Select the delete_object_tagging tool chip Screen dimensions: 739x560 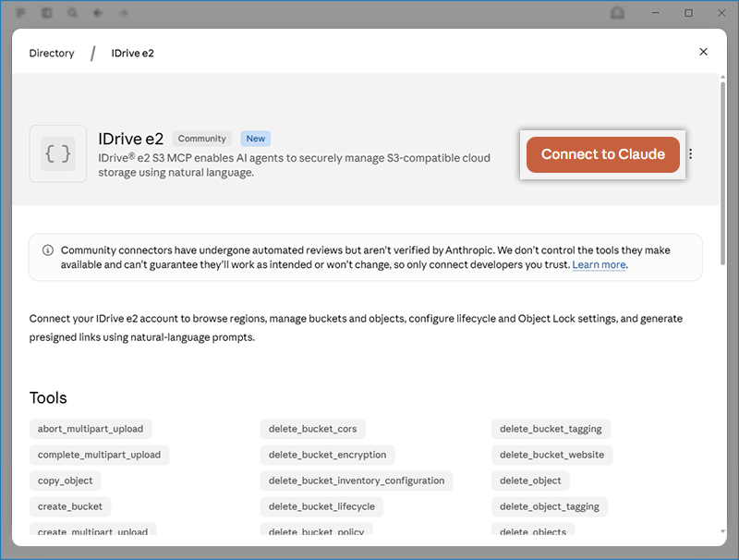550,506
